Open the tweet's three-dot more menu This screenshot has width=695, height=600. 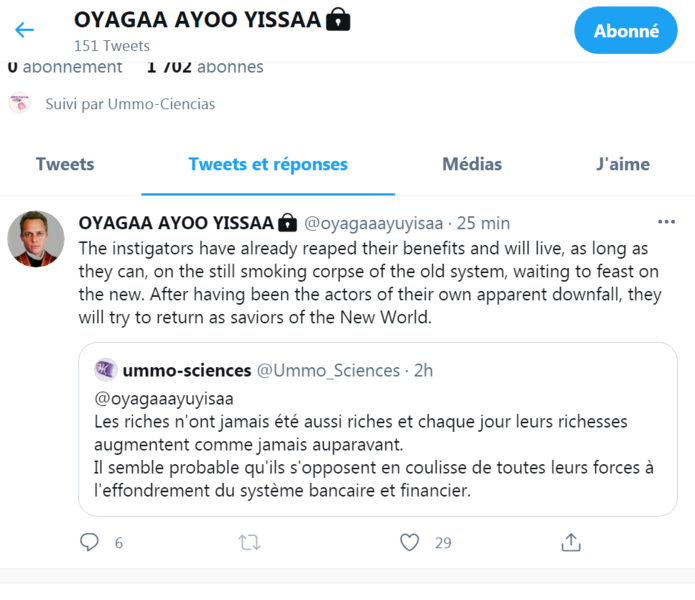pyautogui.click(x=666, y=222)
